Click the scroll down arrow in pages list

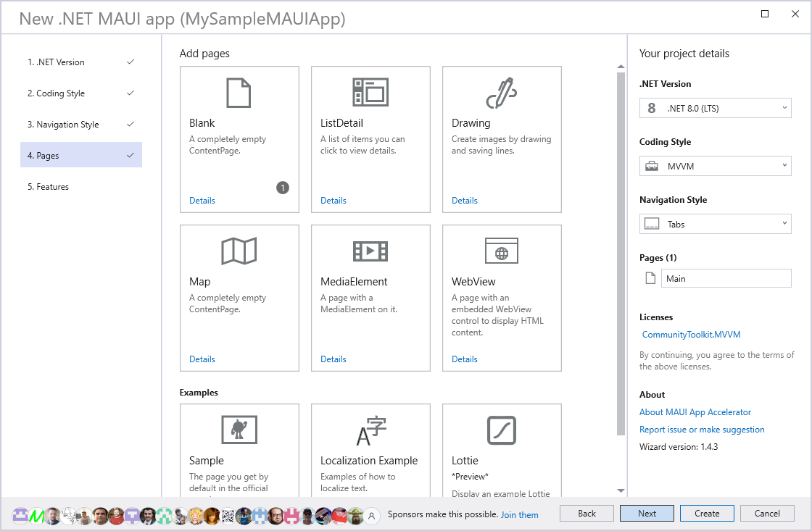621,490
